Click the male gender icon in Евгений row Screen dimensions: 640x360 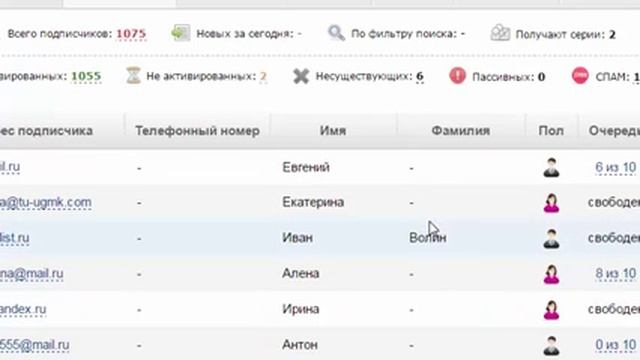point(551,167)
